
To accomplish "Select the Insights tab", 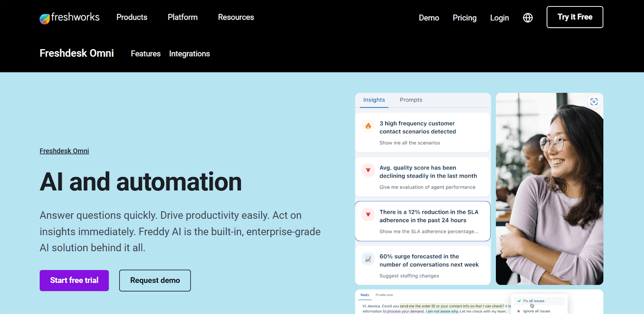I will [x=374, y=100].
